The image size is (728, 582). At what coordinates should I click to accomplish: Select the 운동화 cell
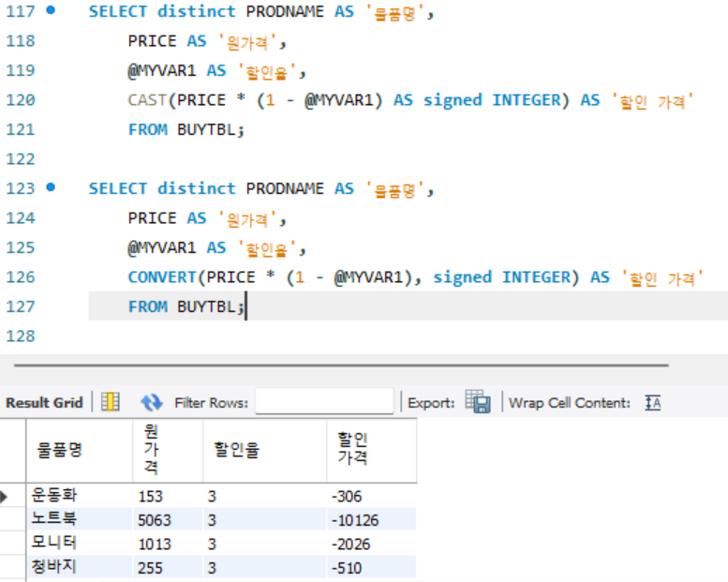point(80,495)
